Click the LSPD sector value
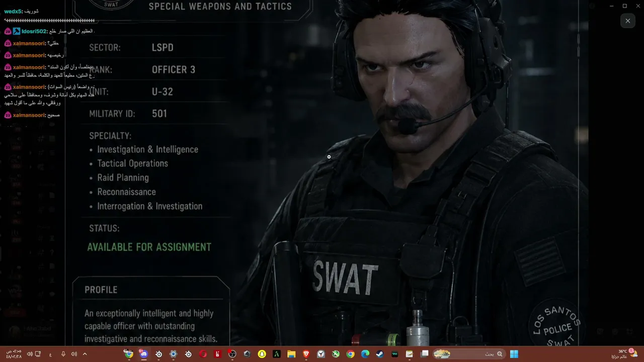Image resolution: width=644 pixels, height=362 pixels. point(163,47)
